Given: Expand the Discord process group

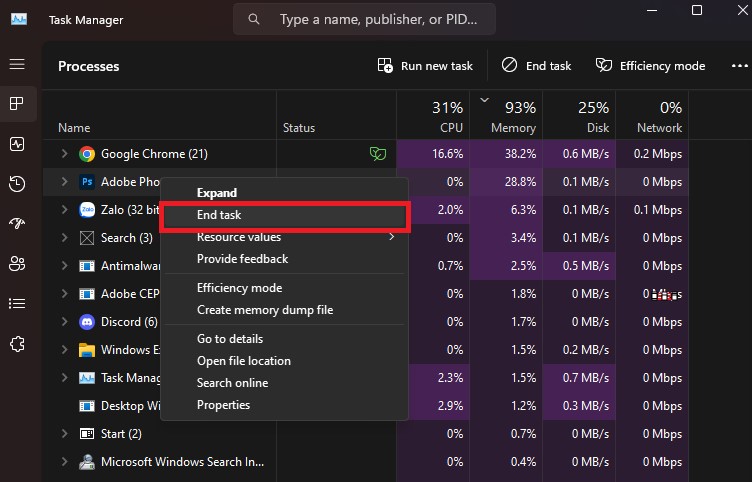Looking at the screenshot, I should (x=64, y=321).
